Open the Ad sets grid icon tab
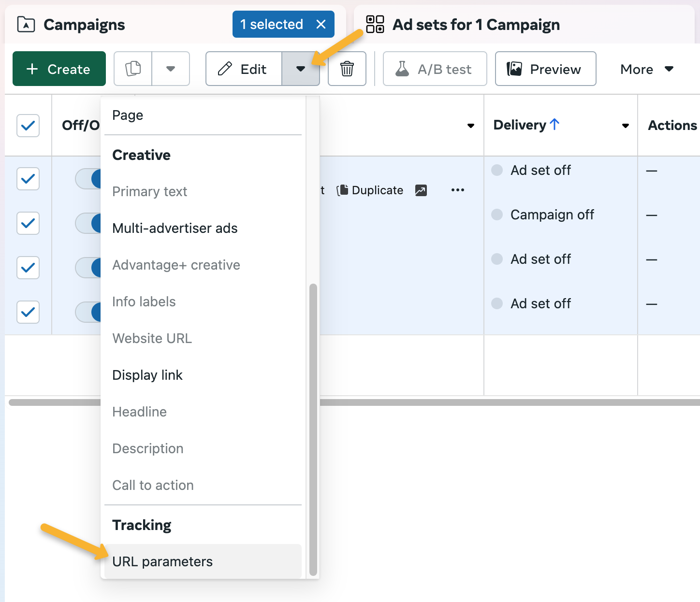Image resolution: width=700 pixels, height=602 pixels. click(375, 24)
